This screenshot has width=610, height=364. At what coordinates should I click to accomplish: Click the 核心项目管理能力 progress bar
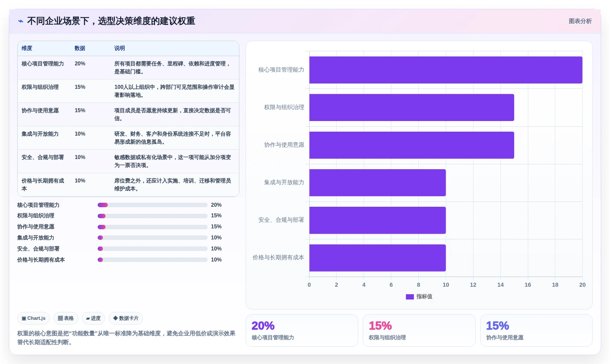point(152,205)
